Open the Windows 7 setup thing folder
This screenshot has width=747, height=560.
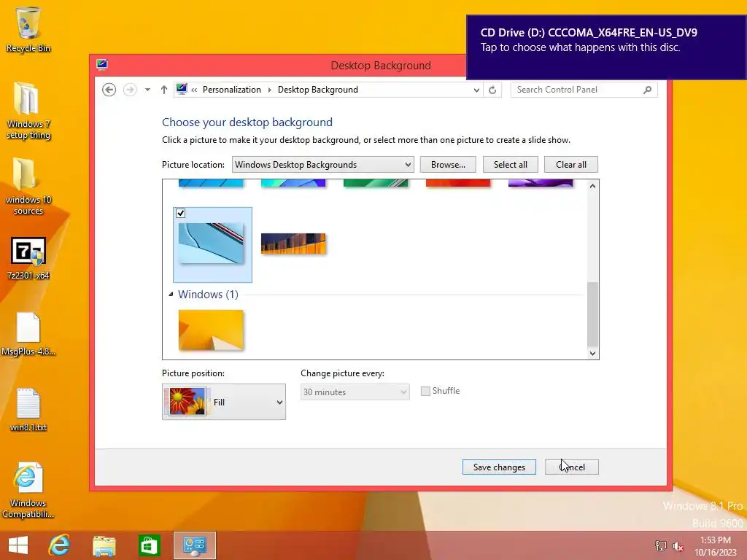28,111
